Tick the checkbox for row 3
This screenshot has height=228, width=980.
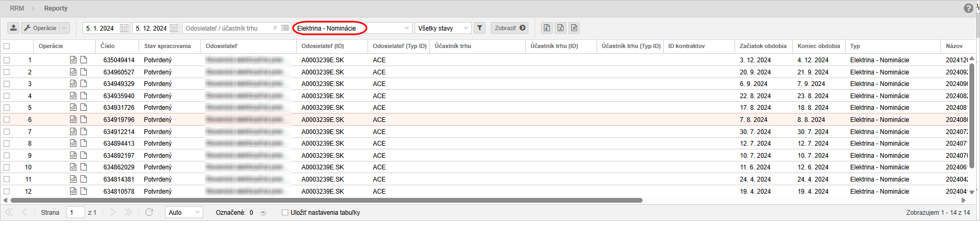7,84
